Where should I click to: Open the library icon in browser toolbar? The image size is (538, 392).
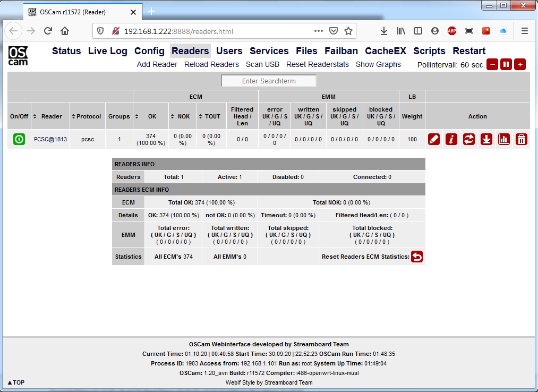pyautogui.click(x=401, y=31)
